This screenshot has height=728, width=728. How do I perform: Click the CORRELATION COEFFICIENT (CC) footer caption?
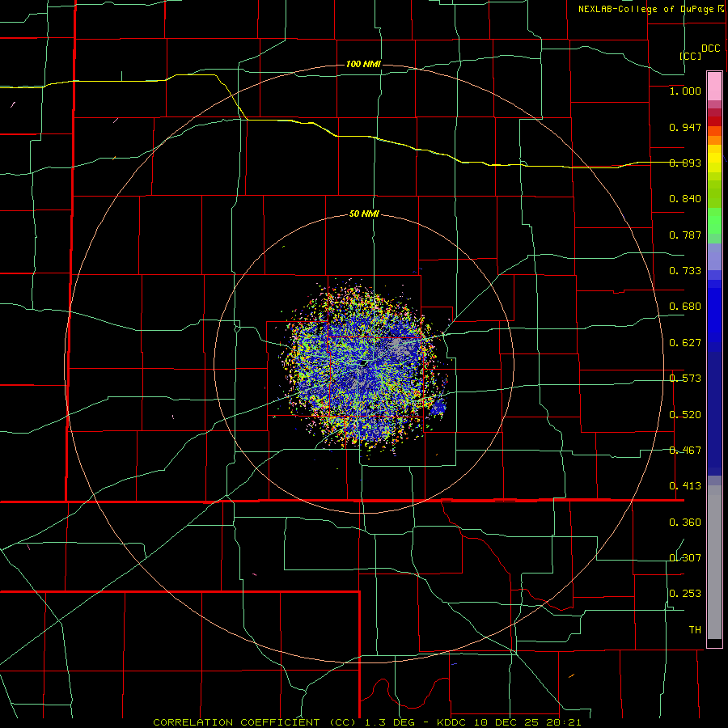[255, 722]
